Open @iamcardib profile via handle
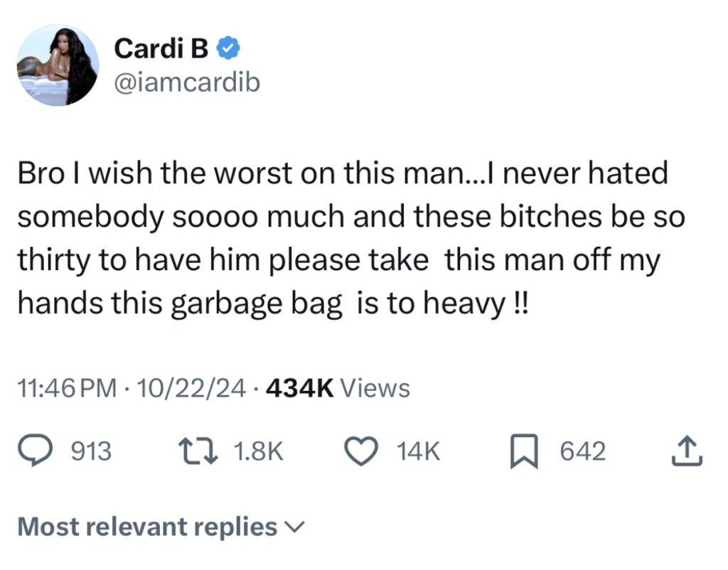Viewport: 728px width, 570px height. 188,81
